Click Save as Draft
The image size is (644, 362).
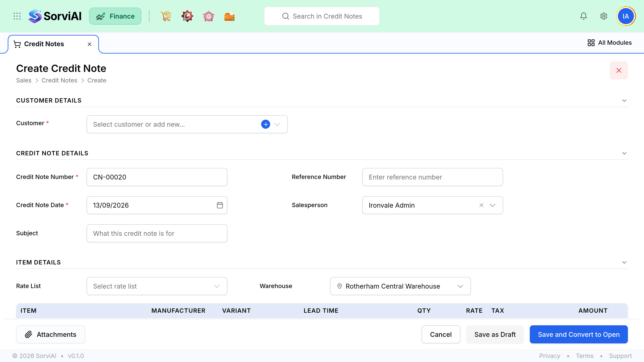[x=495, y=334]
